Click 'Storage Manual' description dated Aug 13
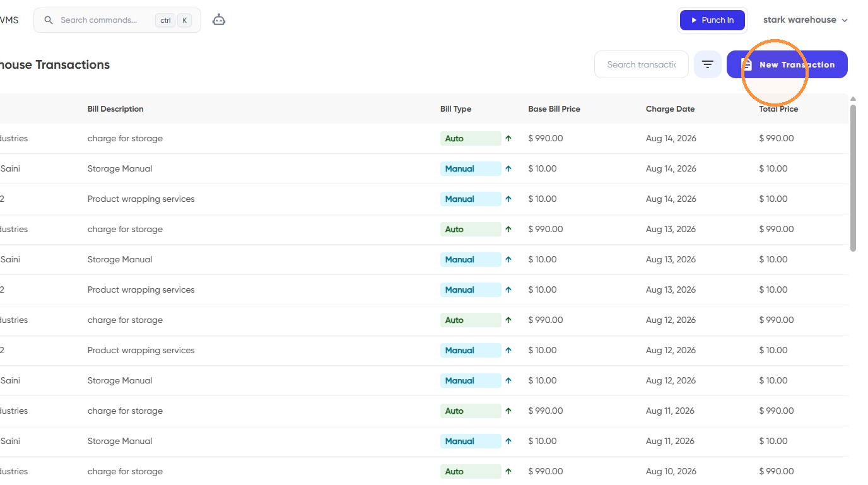The image size is (868, 485). (120, 259)
